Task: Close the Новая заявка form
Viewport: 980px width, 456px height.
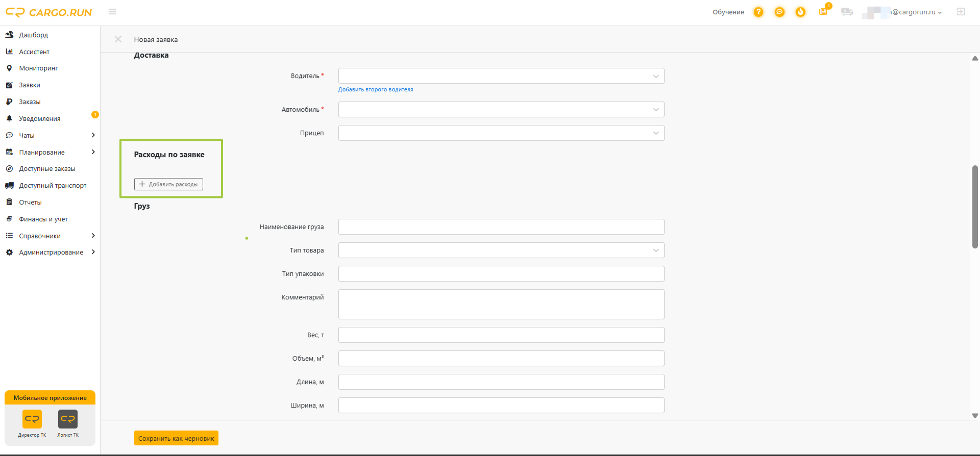Action: pyautogui.click(x=118, y=39)
